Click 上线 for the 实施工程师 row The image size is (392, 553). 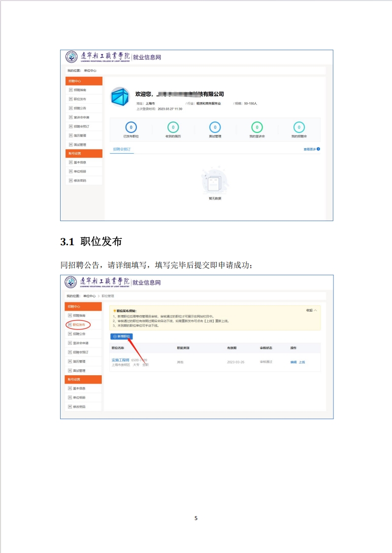302,362
